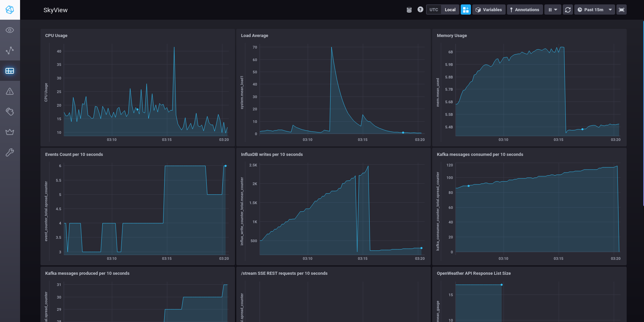The height and width of the screenshot is (322, 644).
Task: Click the Memory Usage cell title
Action: [x=452, y=36]
